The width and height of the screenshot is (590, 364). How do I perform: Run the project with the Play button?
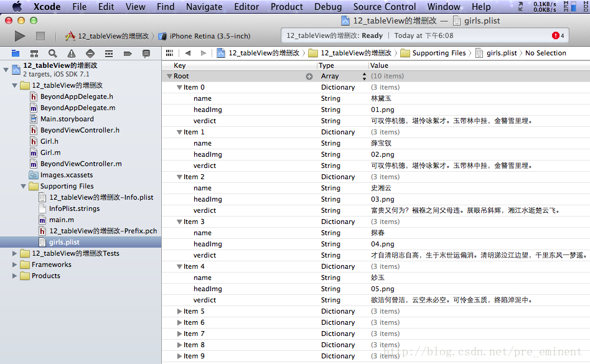(x=20, y=36)
